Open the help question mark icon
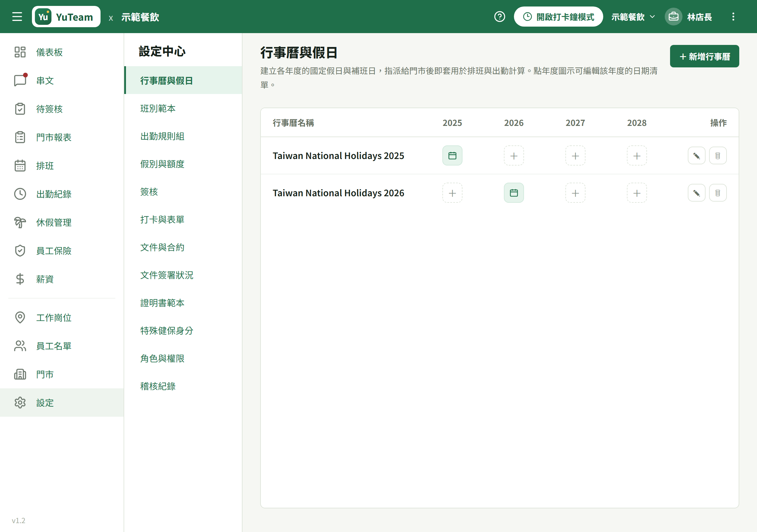The image size is (757, 532). (x=499, y=17)
